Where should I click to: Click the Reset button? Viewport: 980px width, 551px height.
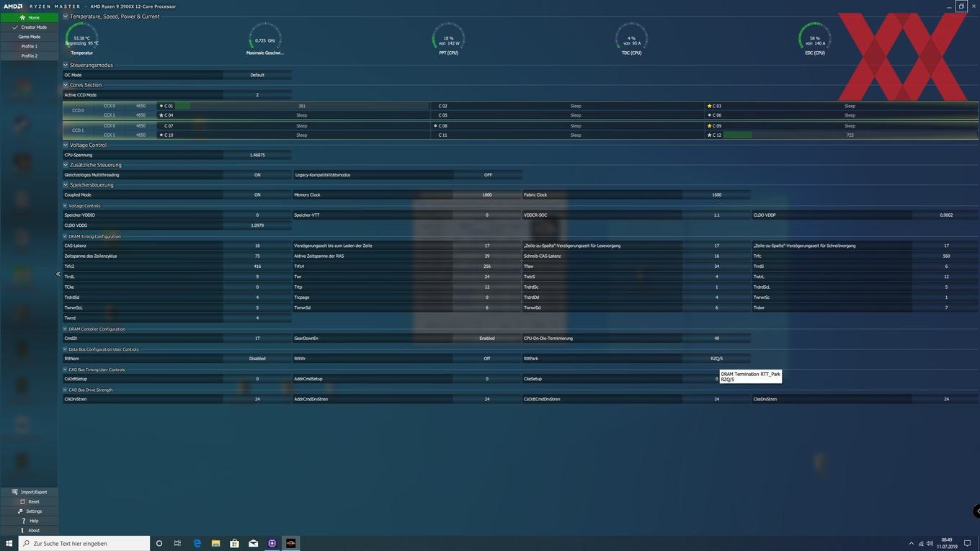pos(29,501)
